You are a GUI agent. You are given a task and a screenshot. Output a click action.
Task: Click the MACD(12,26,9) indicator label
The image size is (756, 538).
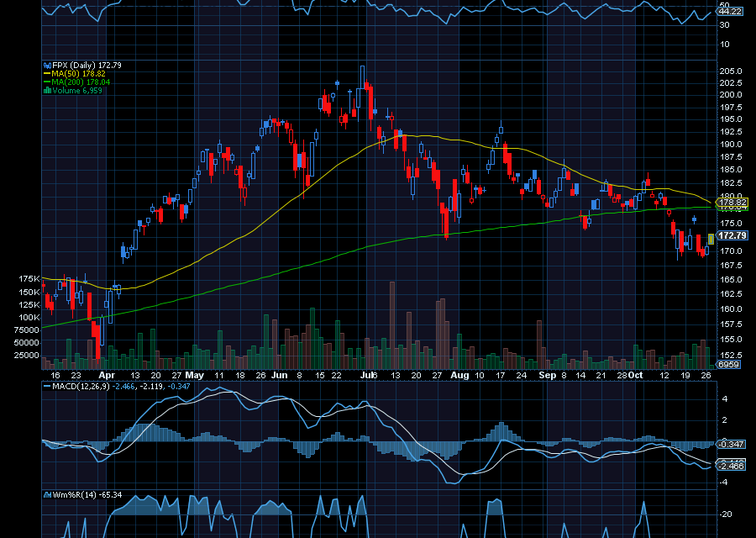81,387
